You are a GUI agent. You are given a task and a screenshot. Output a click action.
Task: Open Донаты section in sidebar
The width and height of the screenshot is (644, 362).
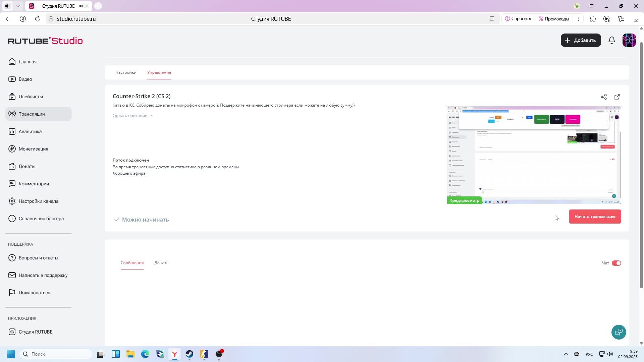(x=27, y=166)
